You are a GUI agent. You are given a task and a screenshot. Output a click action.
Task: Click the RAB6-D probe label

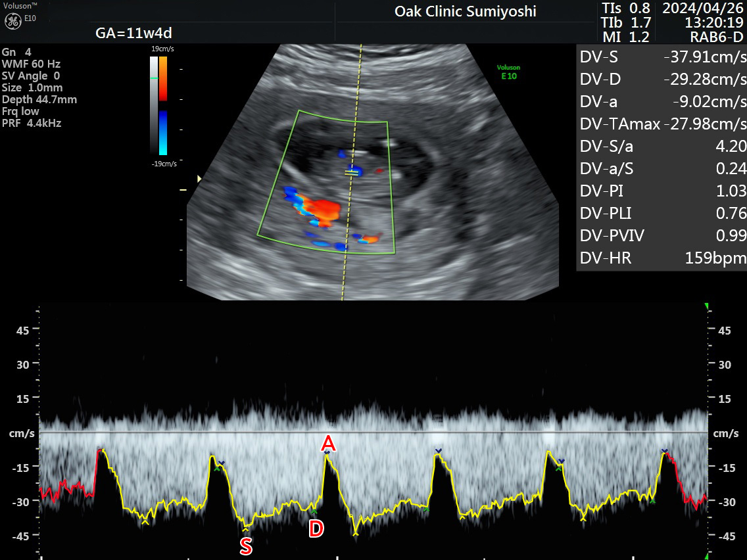point(717,37)
